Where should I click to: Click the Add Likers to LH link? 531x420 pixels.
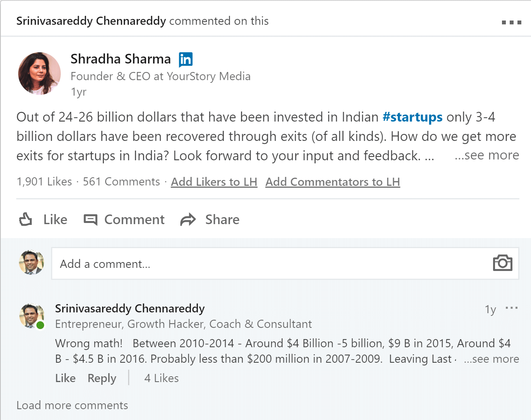pos(214,182)
